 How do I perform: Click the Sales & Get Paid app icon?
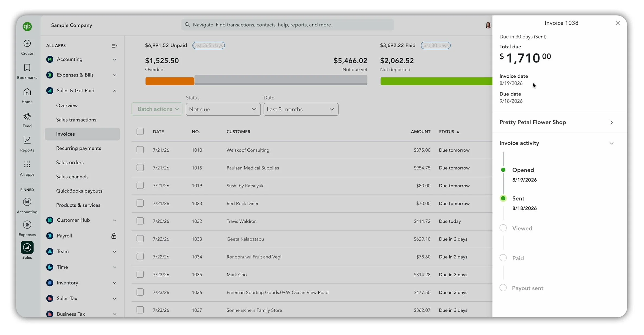click(50, 91)
